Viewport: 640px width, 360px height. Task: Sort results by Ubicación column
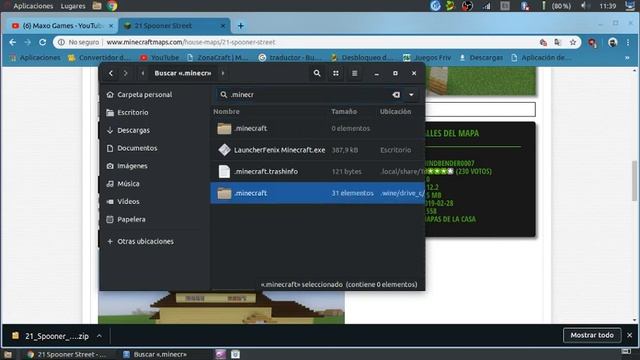[396, 111]
